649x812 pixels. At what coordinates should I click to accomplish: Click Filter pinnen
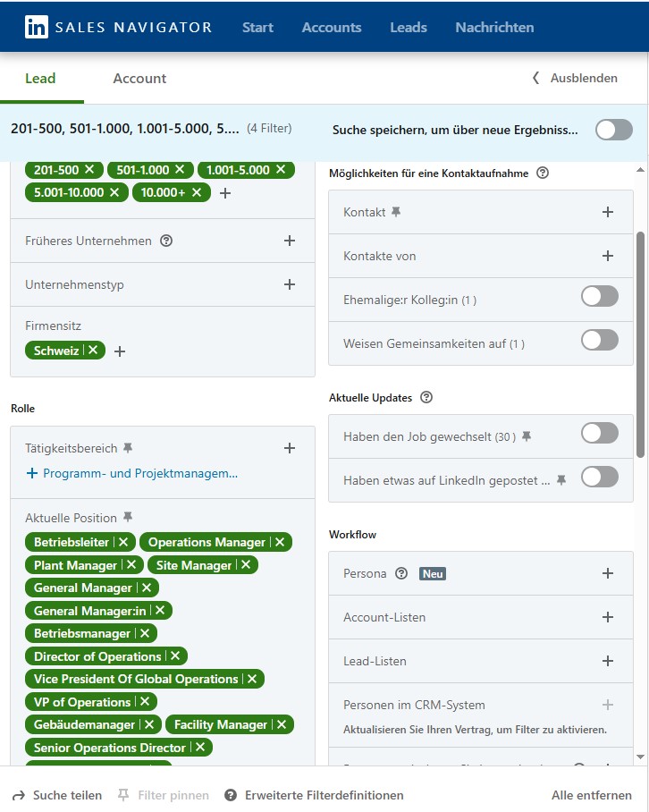[x=163, y=795]
